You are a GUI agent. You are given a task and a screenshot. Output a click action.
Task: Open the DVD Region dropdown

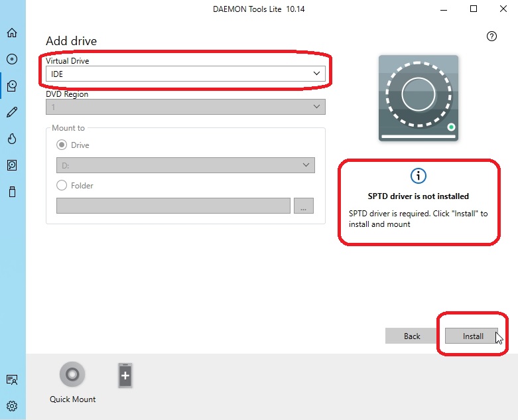186,107
